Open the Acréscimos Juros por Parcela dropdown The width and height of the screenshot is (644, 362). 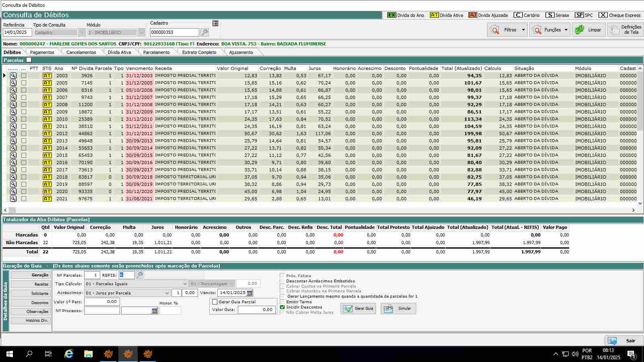[x=167, y=293]
